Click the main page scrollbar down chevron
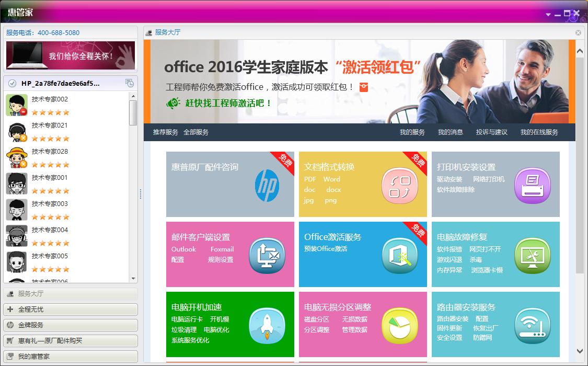This screenshot has width=588, height=366. 580,351
